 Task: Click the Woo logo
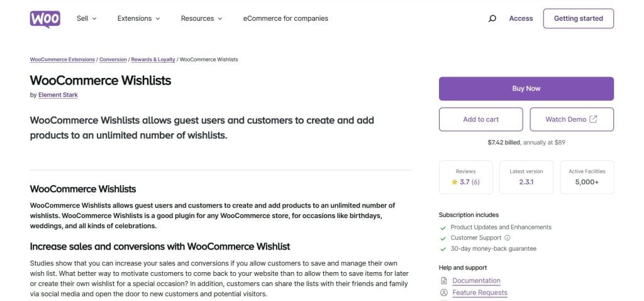pyautogui.click(x=45, y=19)
